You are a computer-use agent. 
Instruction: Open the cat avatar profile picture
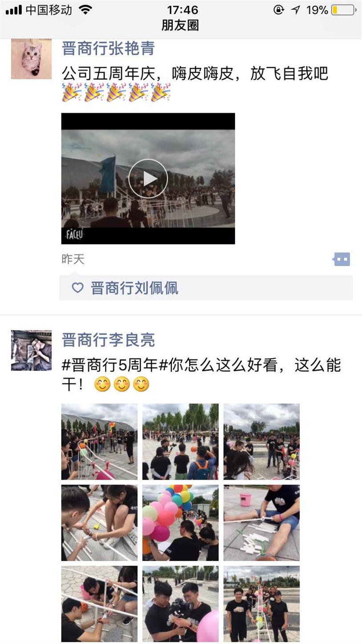31,59
